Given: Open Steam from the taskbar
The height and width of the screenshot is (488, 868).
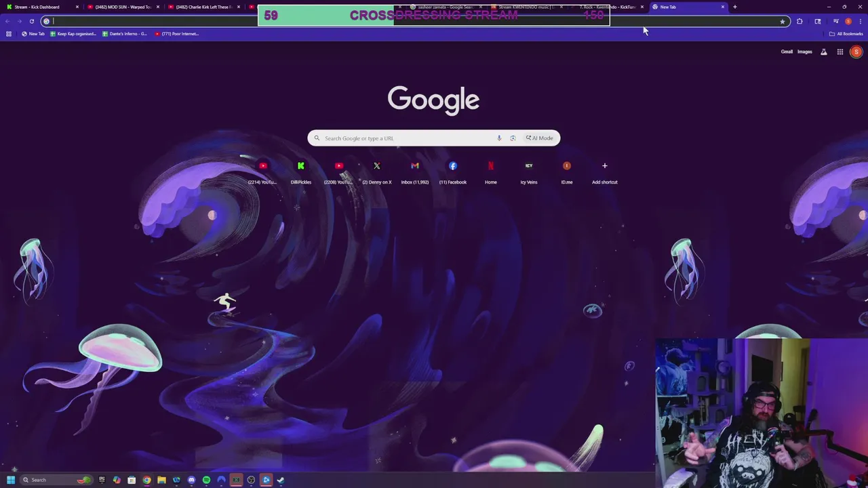Looking at the screenshot, I should pyautogui.click(x=281, y=480).
